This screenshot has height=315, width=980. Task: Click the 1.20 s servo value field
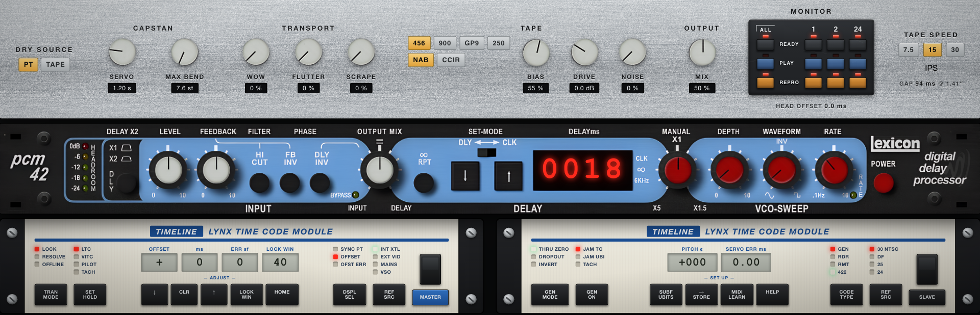pyautogui.click(x=122, y=88)
